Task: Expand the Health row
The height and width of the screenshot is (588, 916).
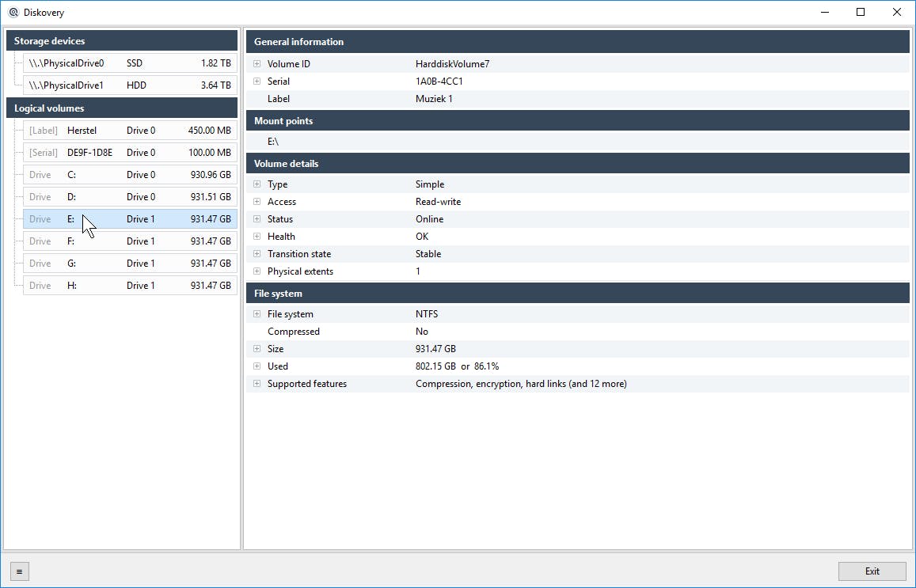Action: tap(257, 237)
